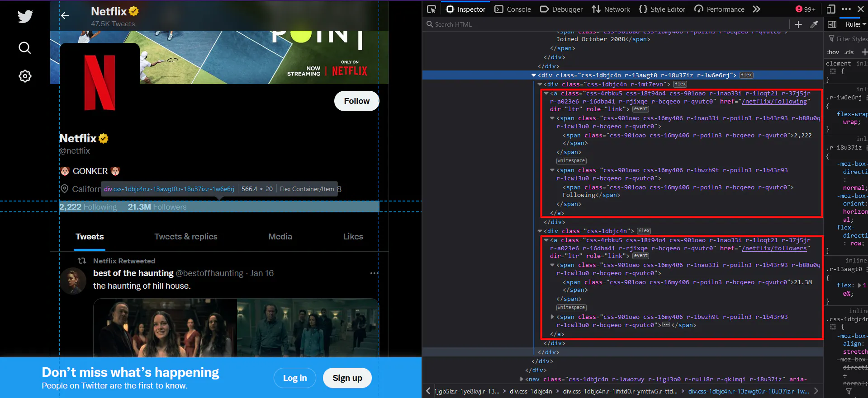
Task: Open the 21.3M Followers link
Action: [157, 207]
